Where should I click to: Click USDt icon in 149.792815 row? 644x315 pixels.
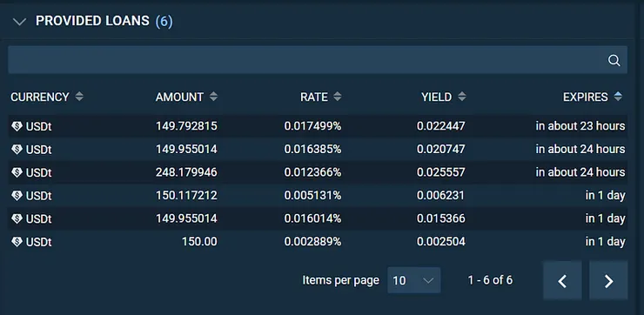click(17, 126)
